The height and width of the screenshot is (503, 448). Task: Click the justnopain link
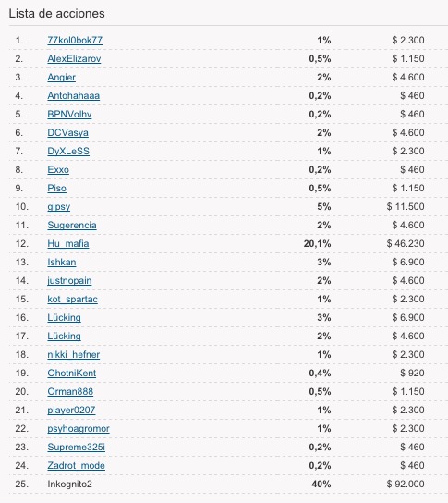69,281
